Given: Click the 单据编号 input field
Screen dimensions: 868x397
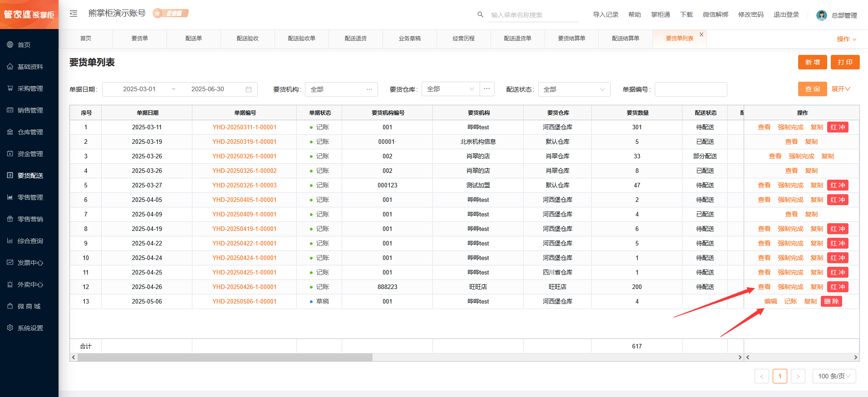Looking at the screenshot, I should pos(691,89).
